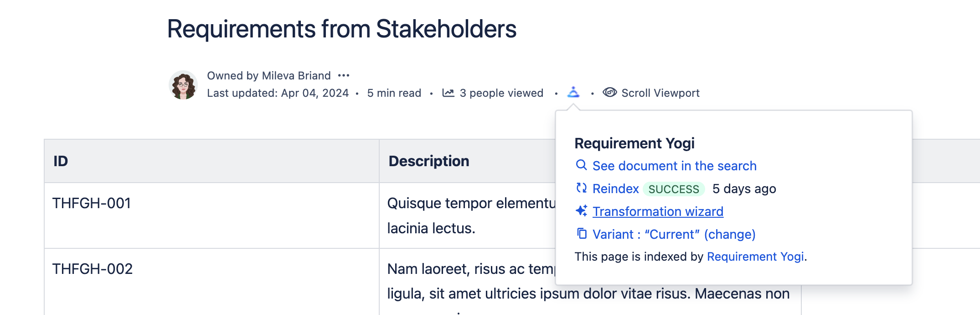Open "See document in the search" link
This screenshot has height=315, width=980.
tap(674, 166)
